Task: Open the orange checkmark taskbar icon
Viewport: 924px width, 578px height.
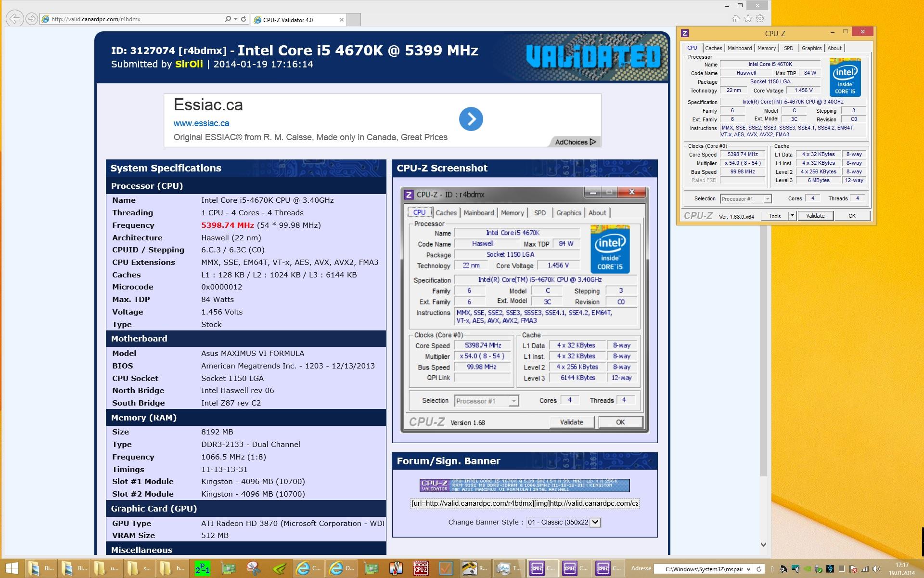Action: (x=446, y=568)
